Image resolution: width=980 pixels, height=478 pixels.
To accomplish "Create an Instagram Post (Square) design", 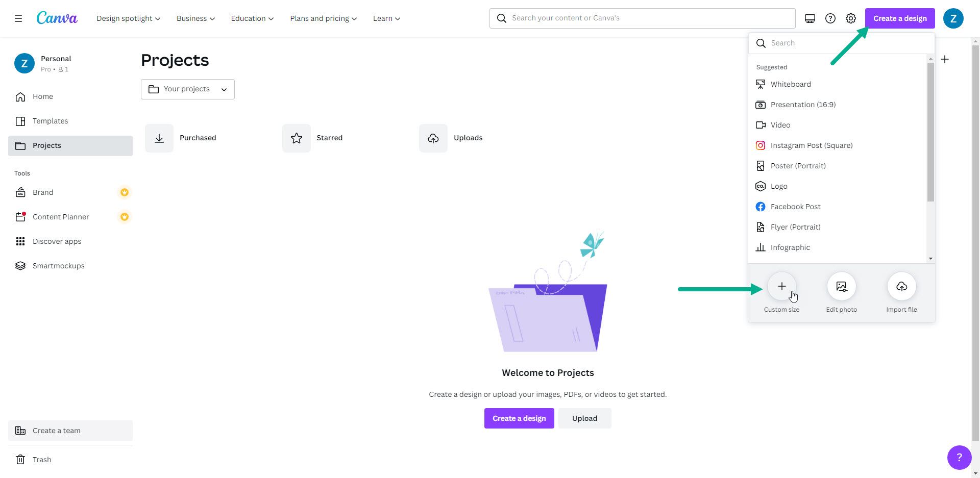I will pos(812,145).
